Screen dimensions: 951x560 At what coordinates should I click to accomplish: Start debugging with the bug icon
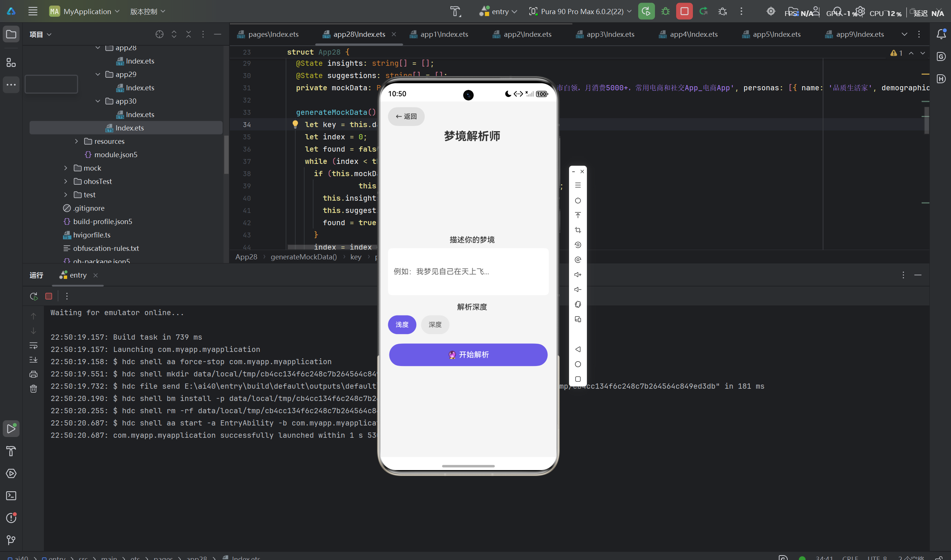tap(665, 11)
